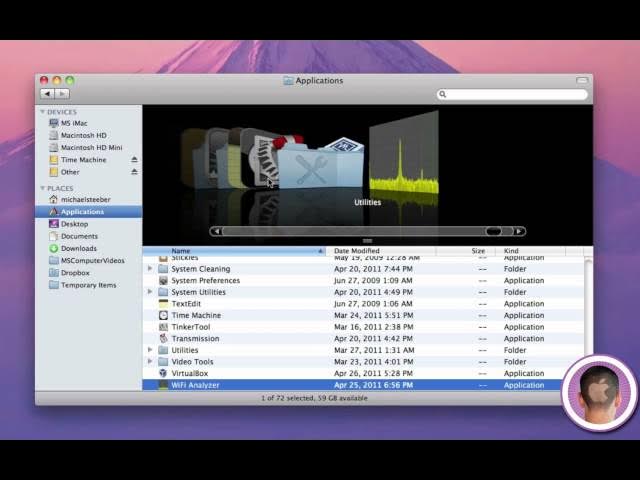Eject the Time Machine drive
Image resolution: width=640 pixels, height=480 pixels.
tap(134, 160)
